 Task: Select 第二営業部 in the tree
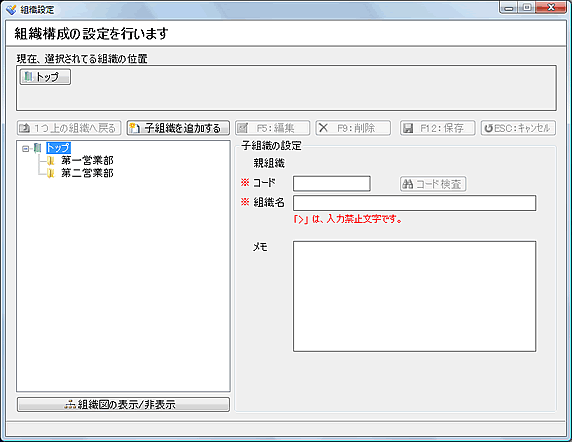coord(87,173)
